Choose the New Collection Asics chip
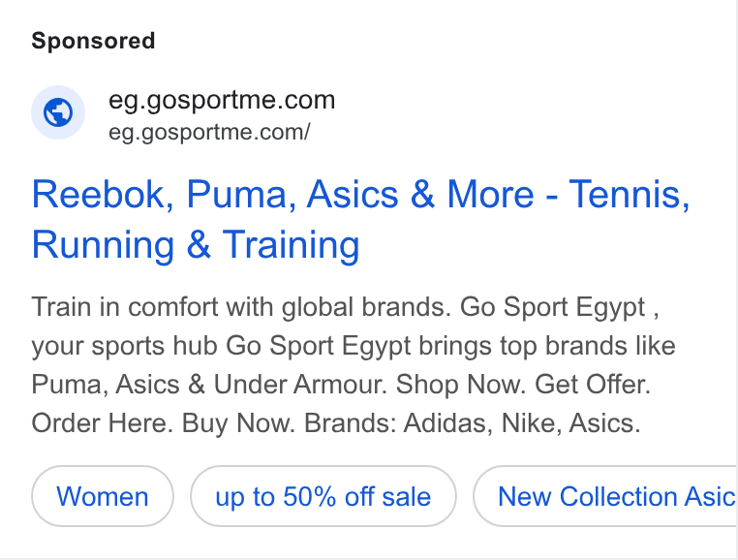This screenshot has height=560, width=738. coord(605,496)
